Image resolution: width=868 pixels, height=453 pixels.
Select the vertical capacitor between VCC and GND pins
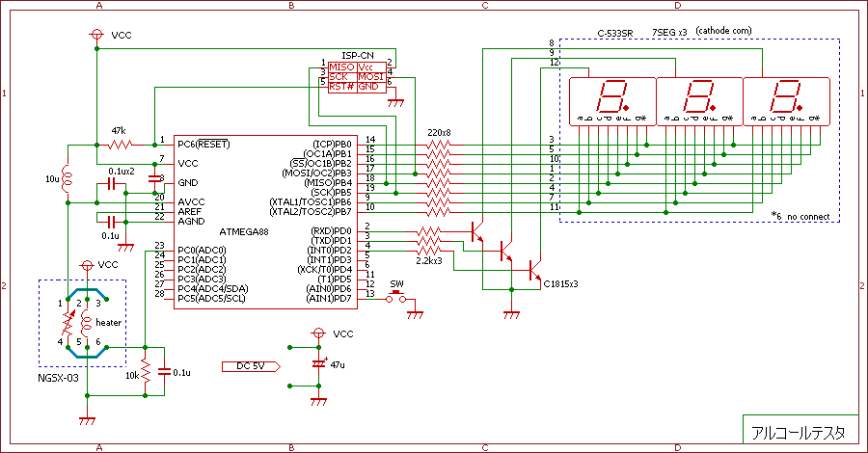pyautogui.click(x=154, y=178)
